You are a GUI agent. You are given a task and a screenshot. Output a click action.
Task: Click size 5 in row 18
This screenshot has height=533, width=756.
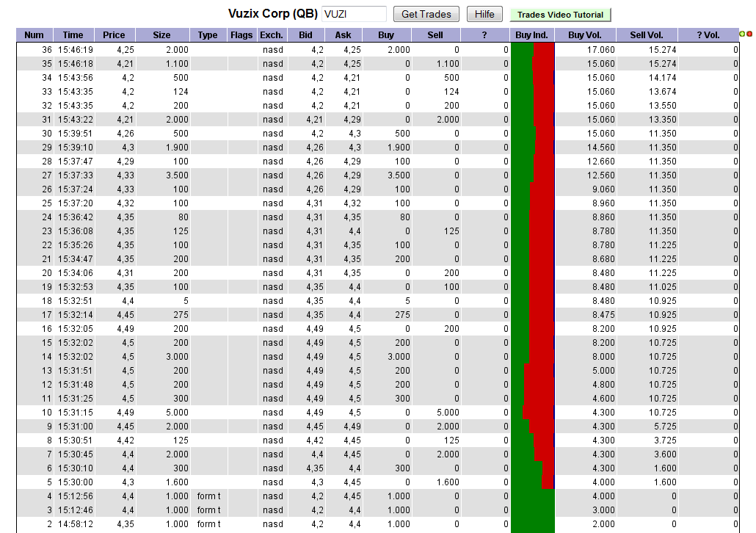186,301
